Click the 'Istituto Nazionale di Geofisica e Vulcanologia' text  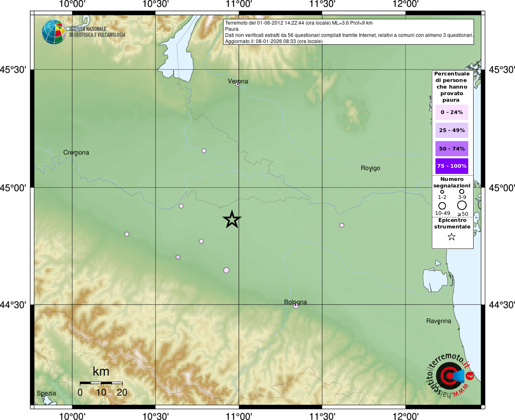(97, 32)
